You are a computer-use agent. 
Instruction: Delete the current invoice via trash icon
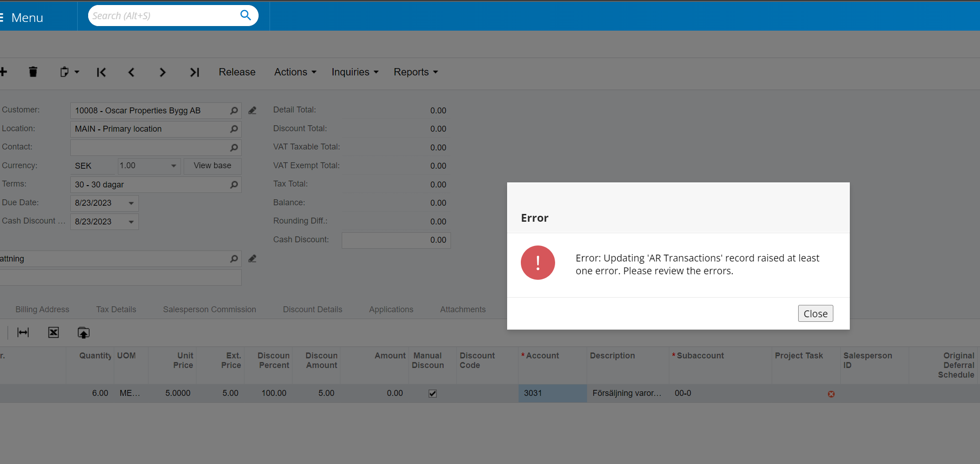tap(33, 72)
